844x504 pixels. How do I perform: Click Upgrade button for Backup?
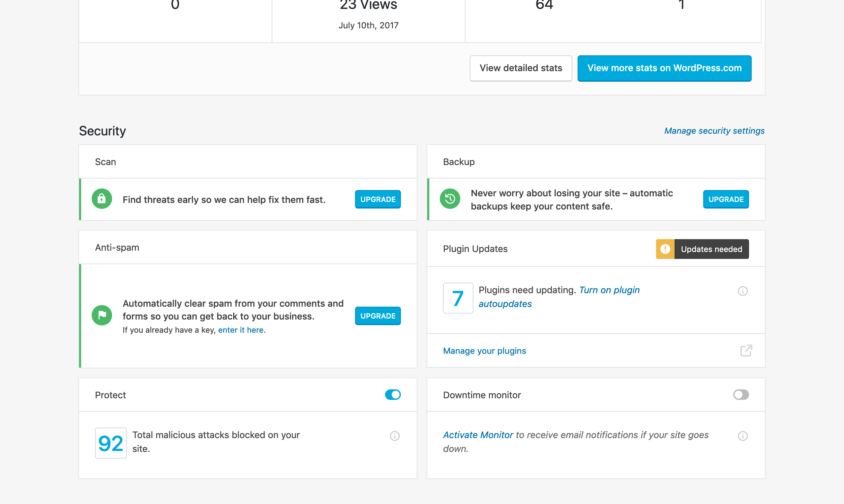tap(726, 199)
